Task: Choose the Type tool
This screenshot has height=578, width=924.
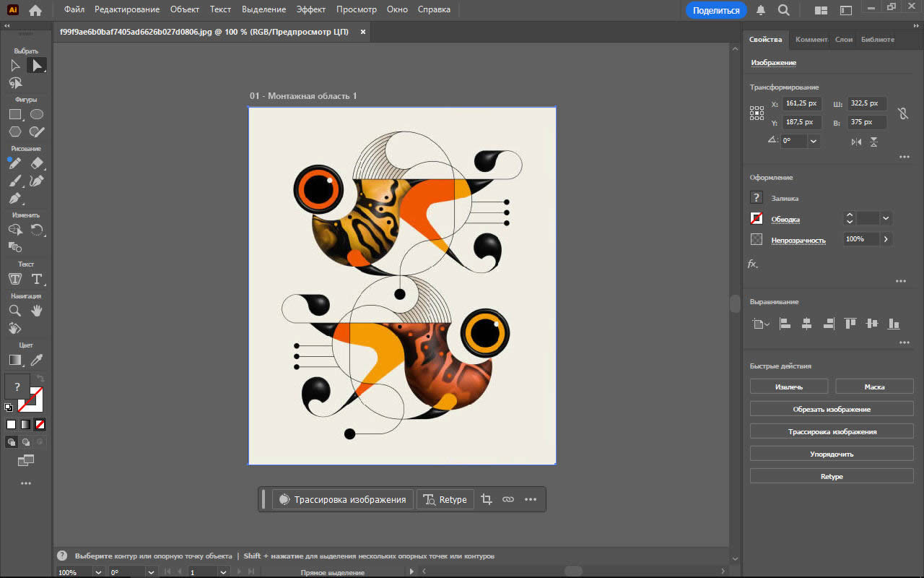Action: click(x=37, y=279)
